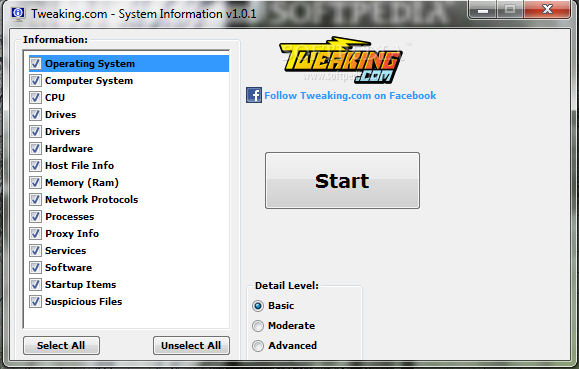Choose the Moderate detail level
Viewport: 579px width, 369px height.
[258, 326]
